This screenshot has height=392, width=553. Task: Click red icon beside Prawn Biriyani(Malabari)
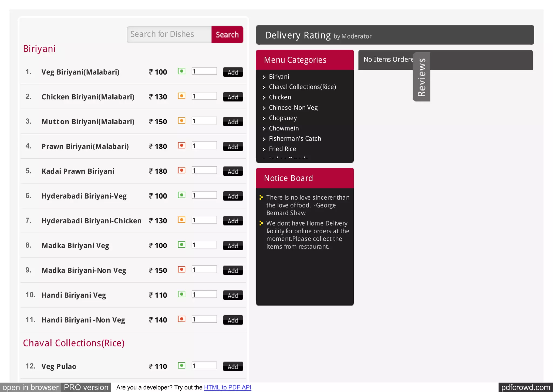181,146
